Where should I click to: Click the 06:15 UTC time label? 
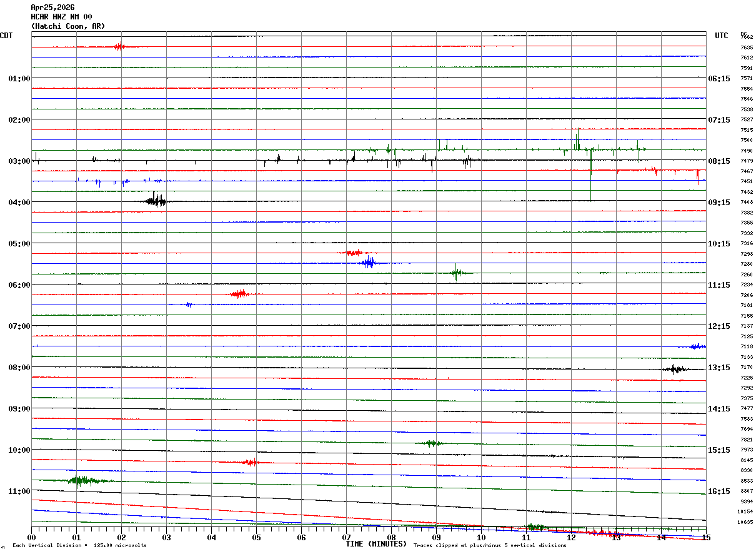719,78
